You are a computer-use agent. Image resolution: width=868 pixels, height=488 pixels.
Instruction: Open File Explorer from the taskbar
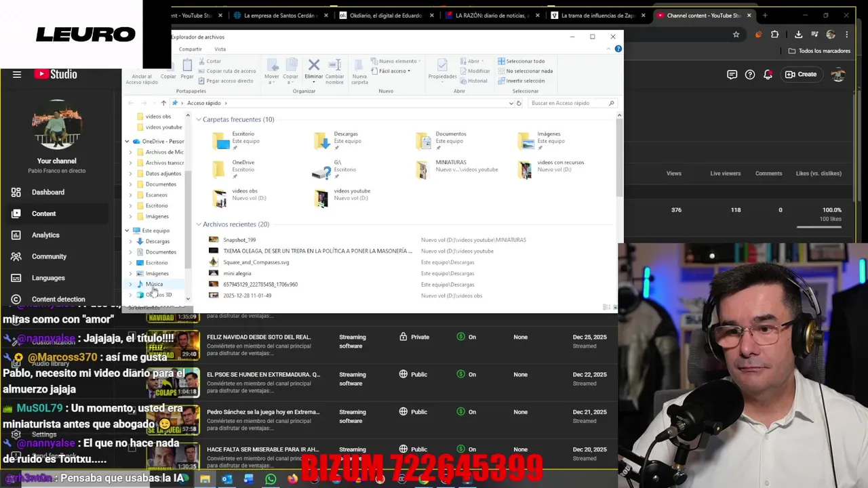(x=205, y=479)
